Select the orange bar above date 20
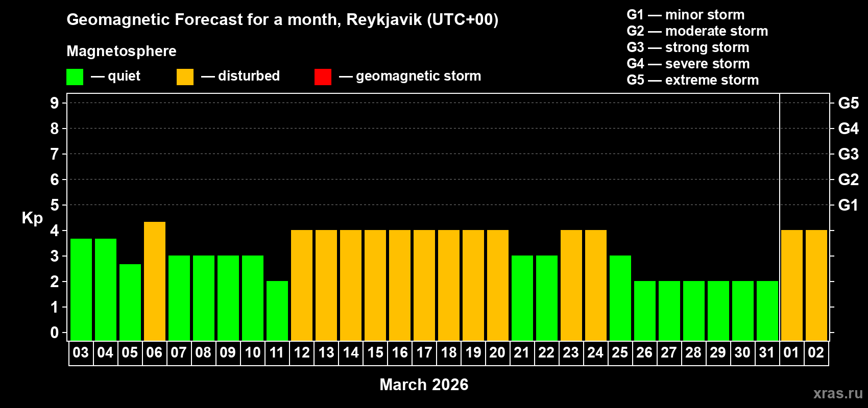 tap(498, 285)
